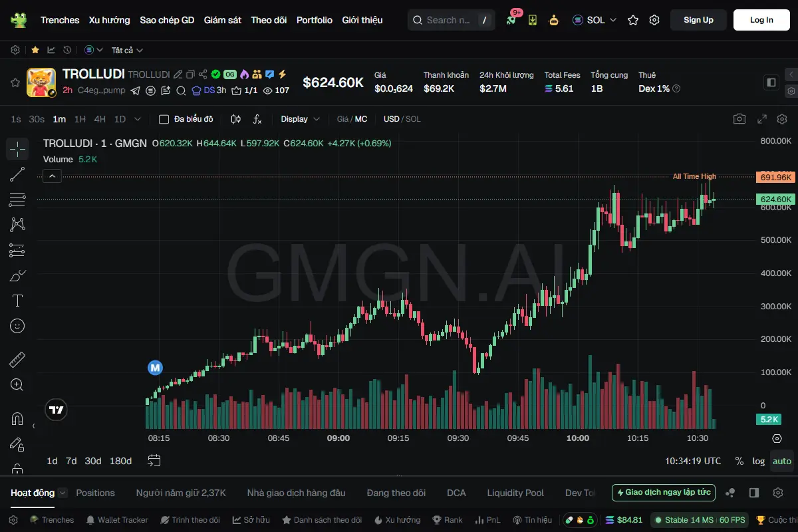Image resolution: width=798 pixels, height=532 pixels.
Task: Toggle percentage scale
Action: click(739, 461)
